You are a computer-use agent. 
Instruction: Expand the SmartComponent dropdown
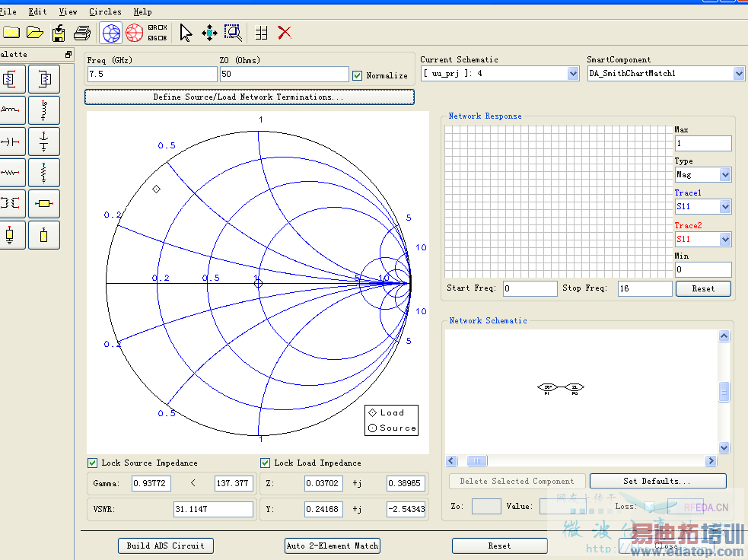738,74
